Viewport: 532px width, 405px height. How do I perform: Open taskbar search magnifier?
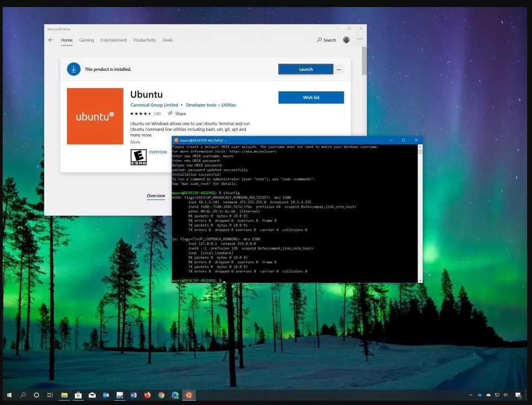23,395
